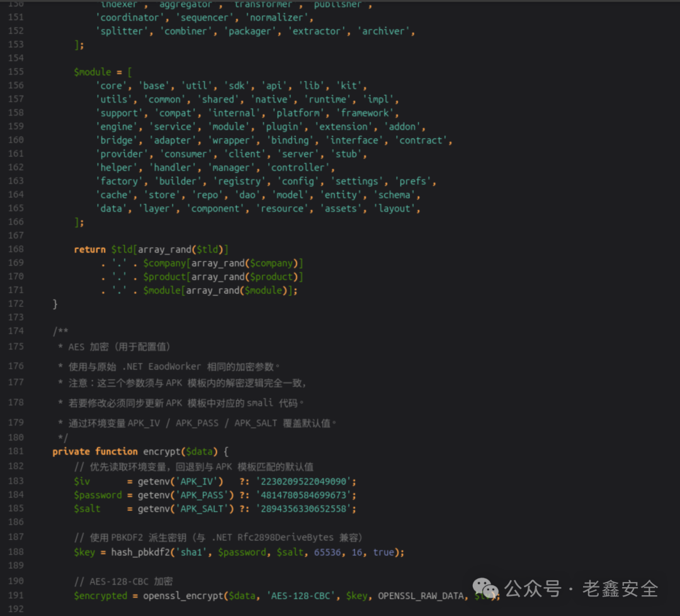Click line number 155 in the gutter
This screenshot has height=616, width=680.
click(16, 72)
